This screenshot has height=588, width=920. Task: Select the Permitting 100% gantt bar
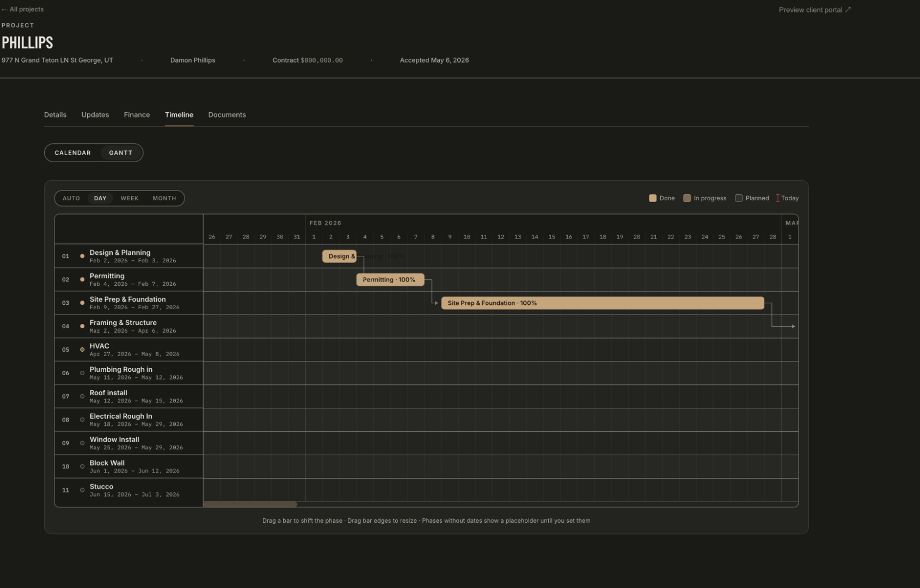tap(390, 280)
